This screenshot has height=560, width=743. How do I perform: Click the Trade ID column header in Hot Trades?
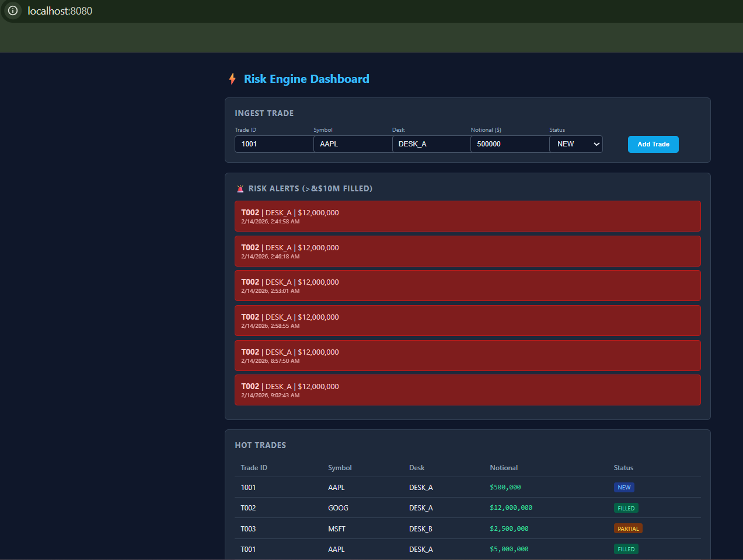[254, 468]
